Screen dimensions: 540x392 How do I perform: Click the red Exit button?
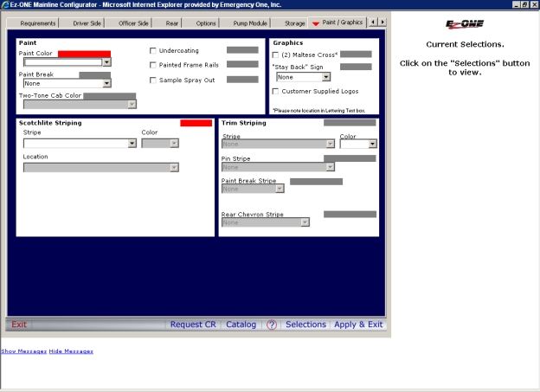pos(19,325)
